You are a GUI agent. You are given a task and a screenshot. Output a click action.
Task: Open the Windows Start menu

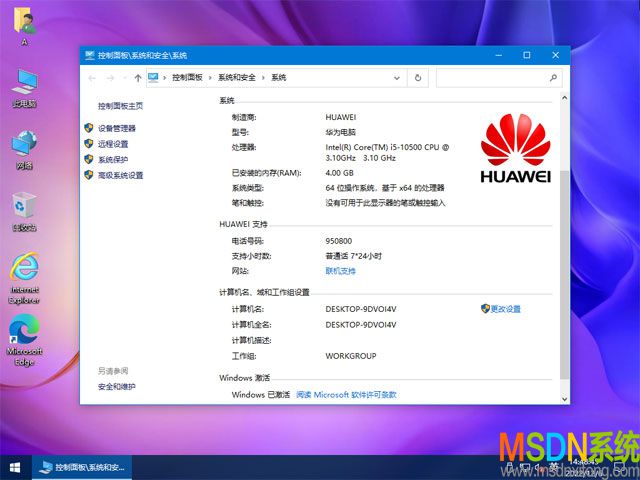[x=15, y=467]
